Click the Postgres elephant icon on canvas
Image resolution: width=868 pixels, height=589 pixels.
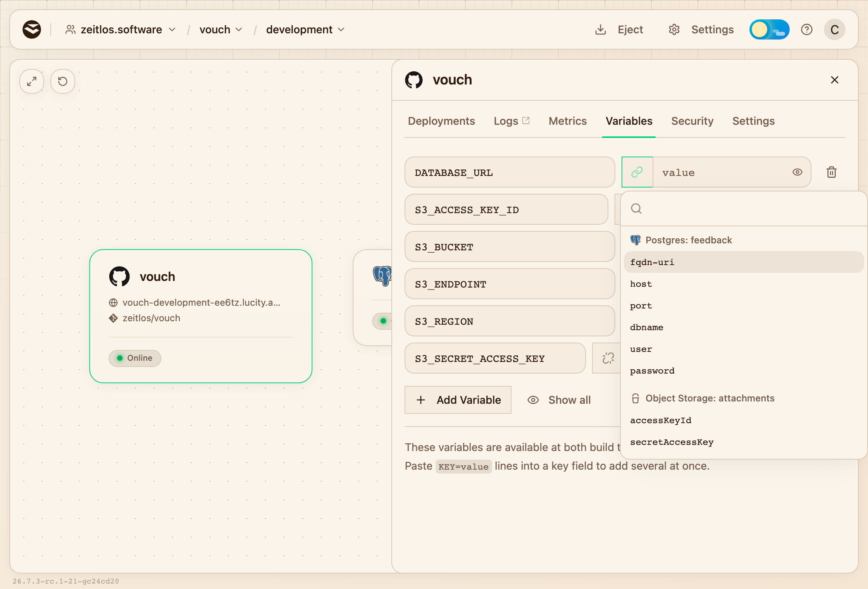(382, 276)
